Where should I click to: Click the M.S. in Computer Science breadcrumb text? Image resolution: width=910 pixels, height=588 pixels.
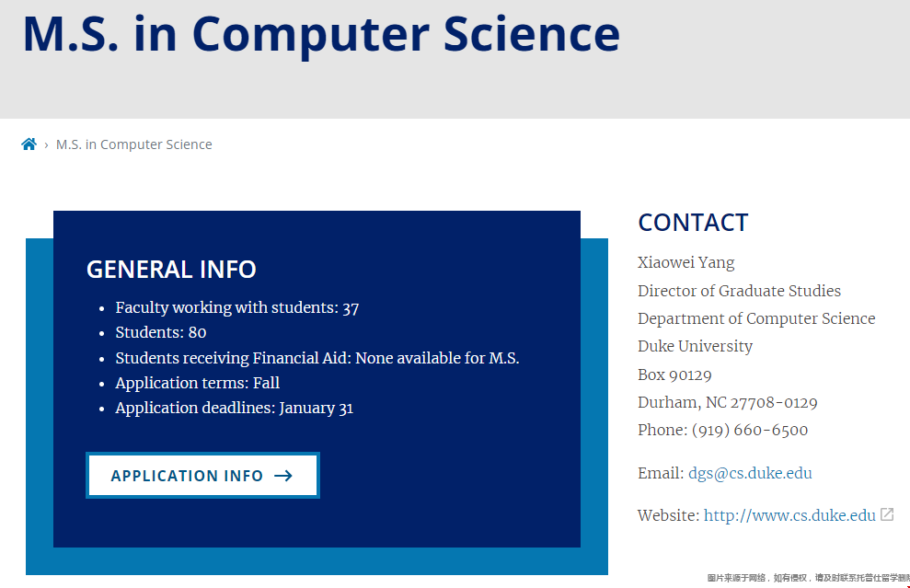tap(134, 144)
